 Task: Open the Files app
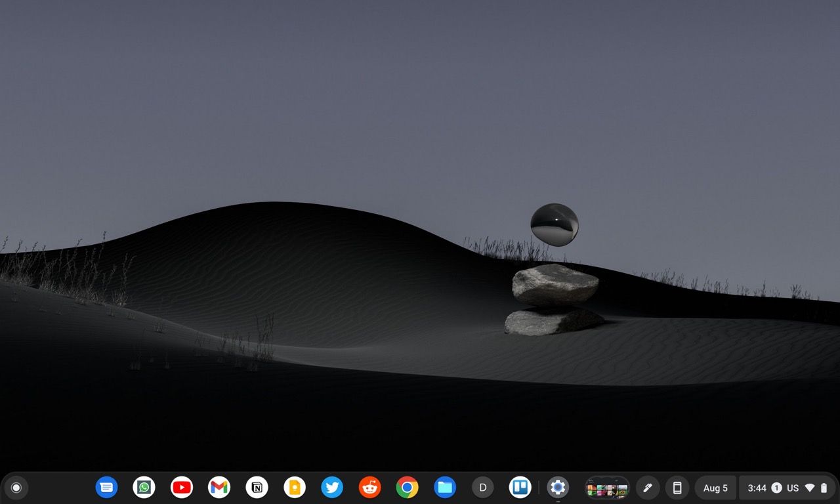pos(445,488)
